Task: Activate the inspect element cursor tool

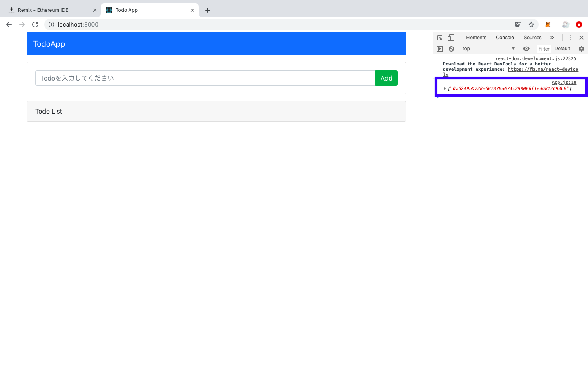Action: [x=439, y=37]
